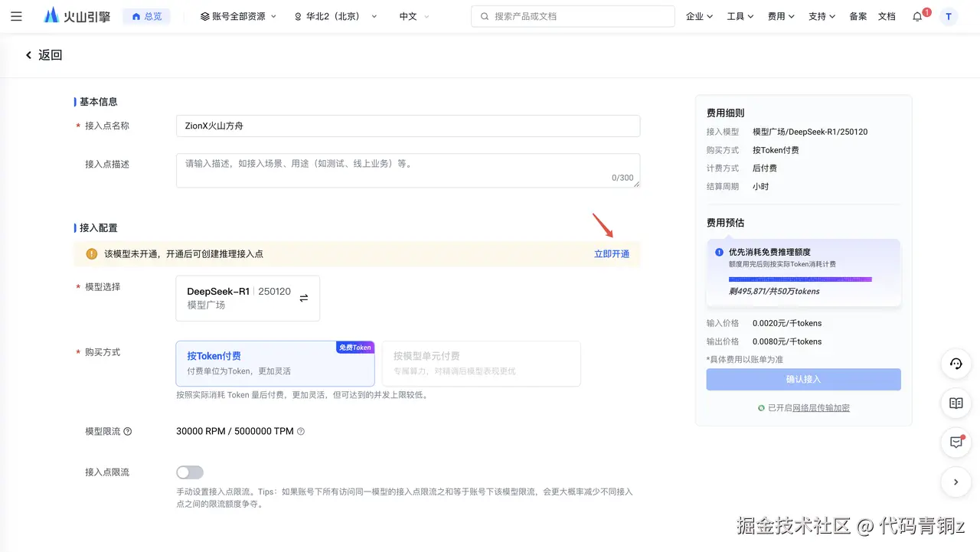This screenshot has width=980, height=552.
Task: Collapse the floating sidebar with chevron arrow
Action: 955,482
